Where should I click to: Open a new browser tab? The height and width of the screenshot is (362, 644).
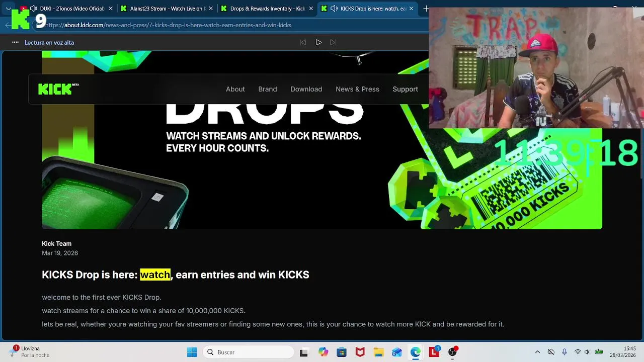(426, 9)
